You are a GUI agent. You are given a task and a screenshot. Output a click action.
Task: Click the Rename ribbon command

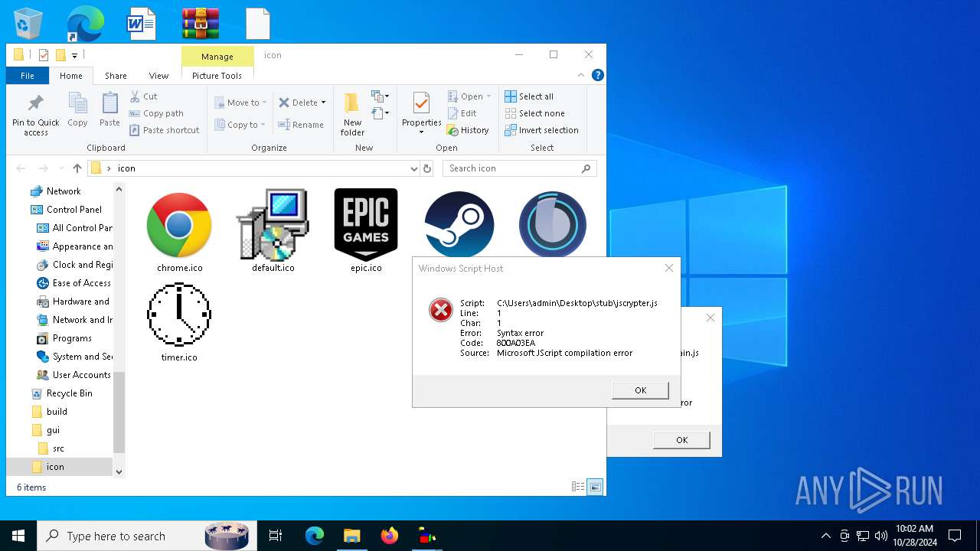click(x=301, y=125)
